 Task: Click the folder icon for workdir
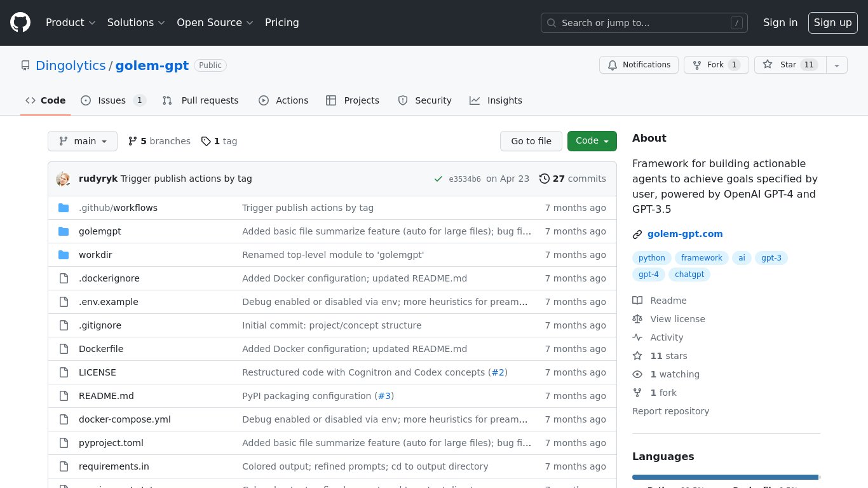pyautogui.click(x=64, y=255)
